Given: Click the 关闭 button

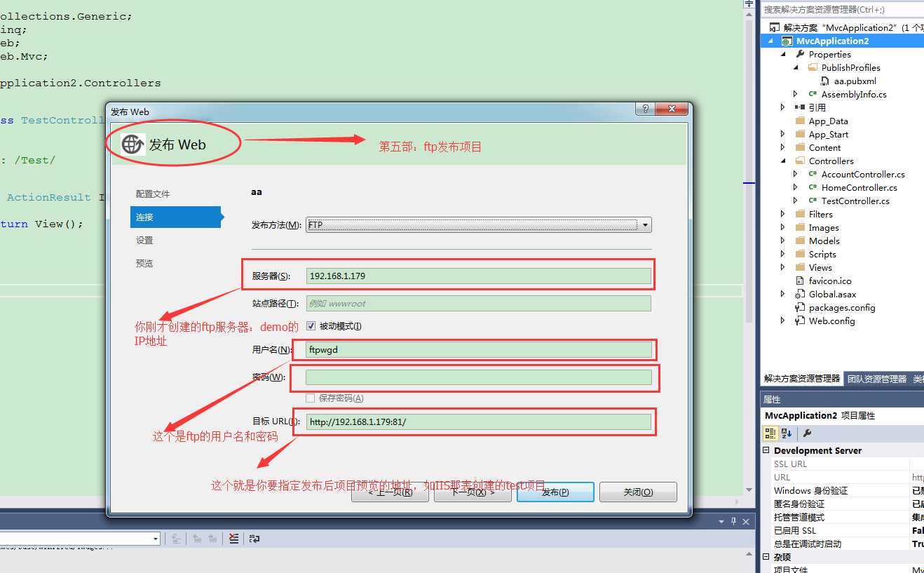Looking at the screenshot, I should [638, 492].
